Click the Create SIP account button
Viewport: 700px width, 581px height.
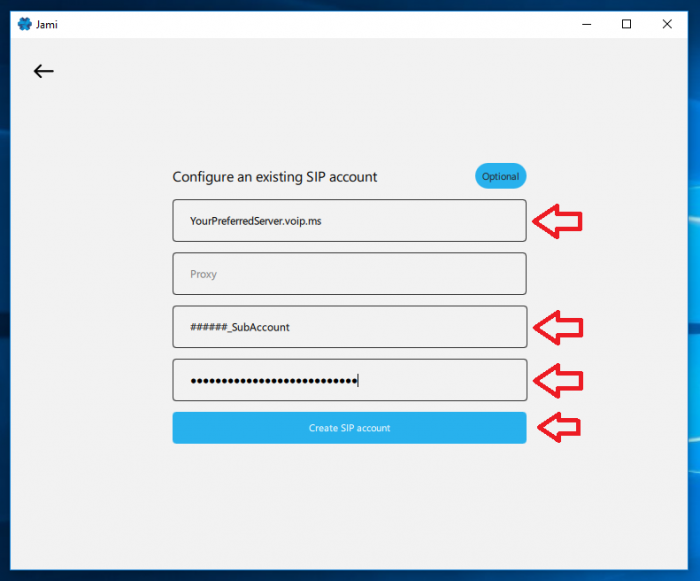tap(350, 428)
